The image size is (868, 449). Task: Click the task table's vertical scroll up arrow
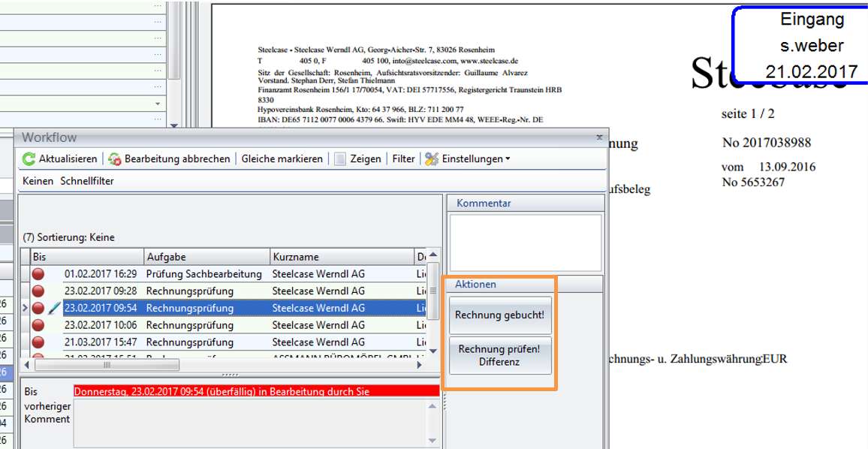click(x=433, y=255)
